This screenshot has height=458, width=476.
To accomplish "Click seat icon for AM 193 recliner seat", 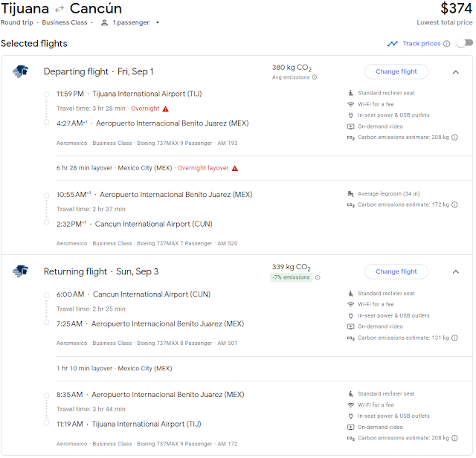I will pos(352,93).
